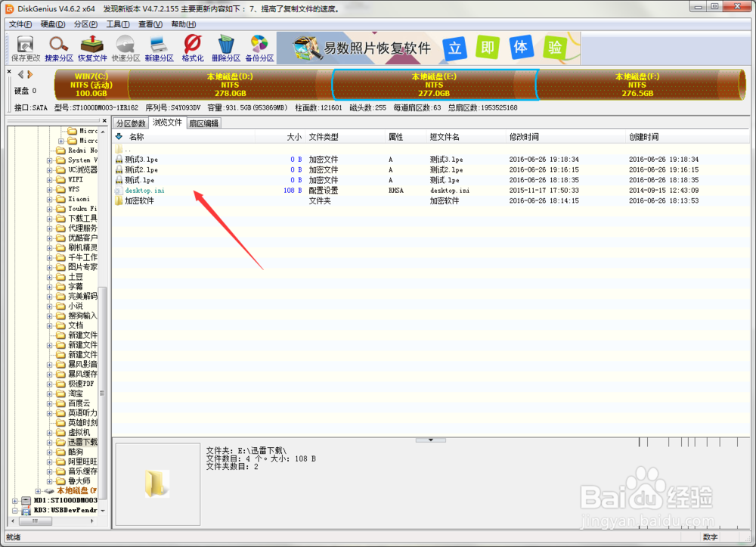The image size is (756, 547).
Task: Open the 帮助(H) menu
Action: (x=183, y=24)
